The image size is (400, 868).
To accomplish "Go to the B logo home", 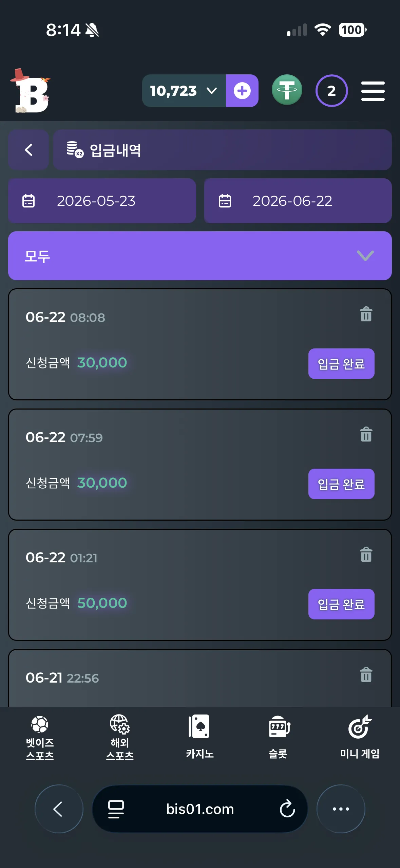I will click(x=30, y=91).
